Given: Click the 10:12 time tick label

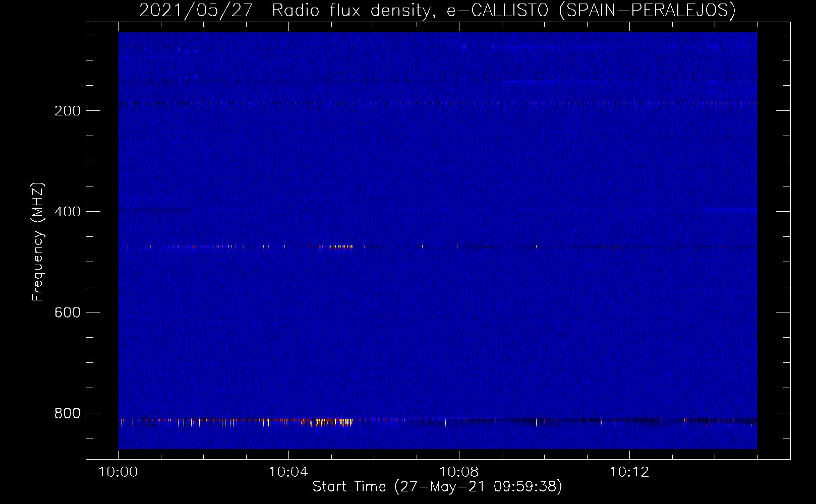Looking at the screenshot, I should click(x=629, y=472).
